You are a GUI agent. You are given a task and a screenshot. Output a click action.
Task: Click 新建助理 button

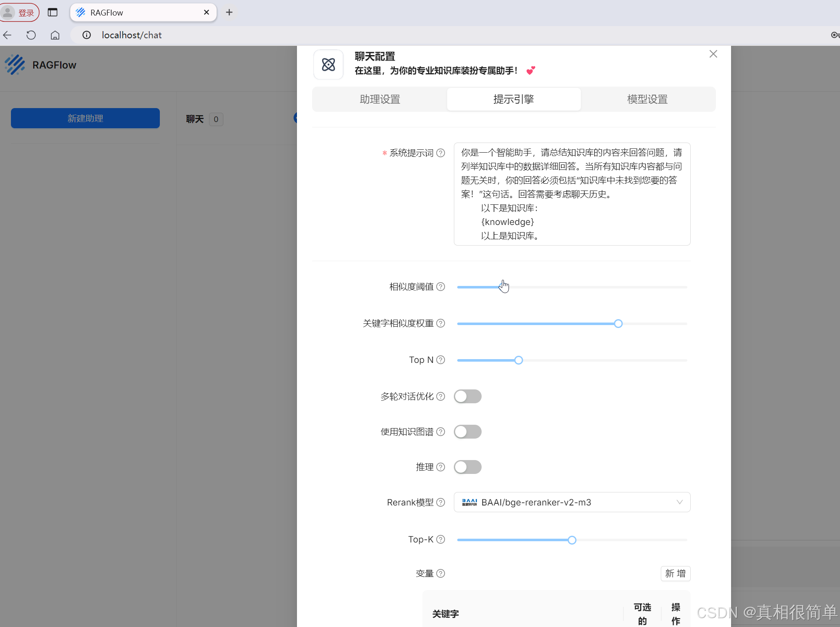tap(85, 119)
